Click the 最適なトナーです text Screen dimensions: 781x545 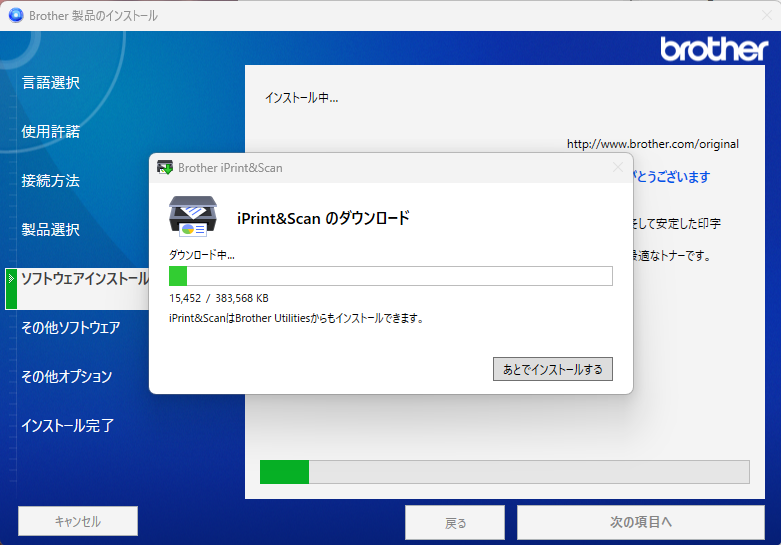672,256
